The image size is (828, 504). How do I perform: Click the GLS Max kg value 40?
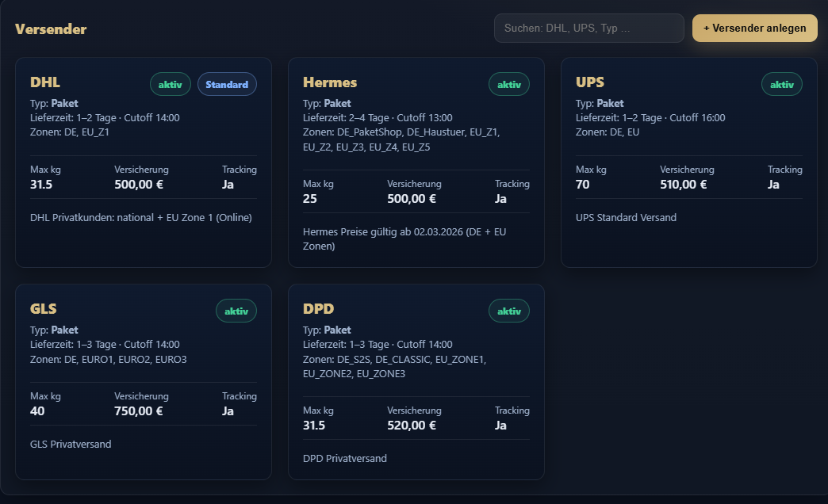point(37,411)
